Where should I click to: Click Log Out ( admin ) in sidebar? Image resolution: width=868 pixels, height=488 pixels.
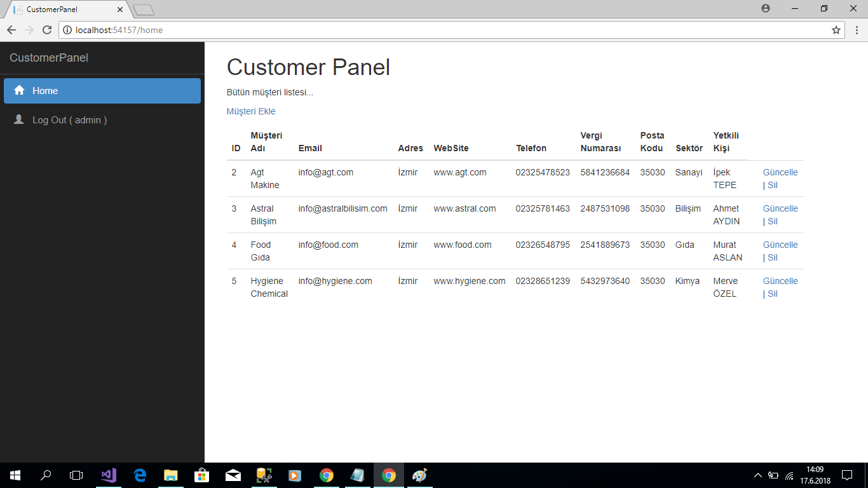[x=70, y=119]
